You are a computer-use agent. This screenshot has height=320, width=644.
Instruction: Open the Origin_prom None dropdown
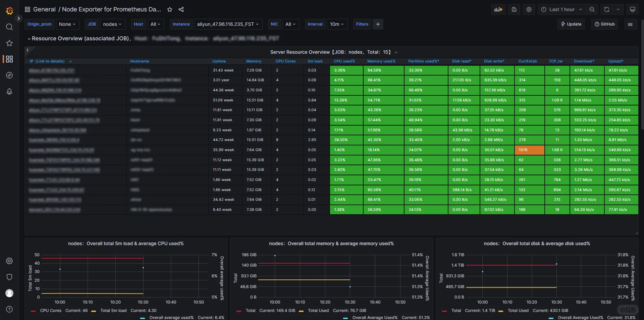67,24
